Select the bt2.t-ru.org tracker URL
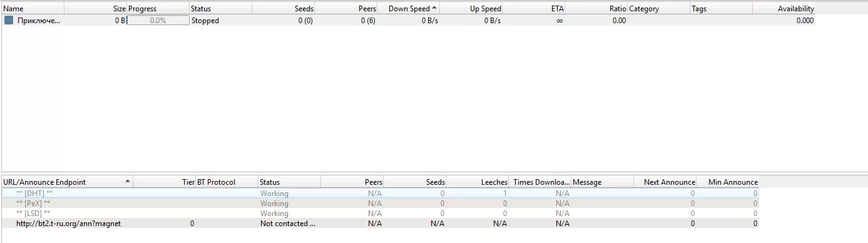The width and height of the screenshot is (868, 243). pyautogui.click(x=69, y=224)
